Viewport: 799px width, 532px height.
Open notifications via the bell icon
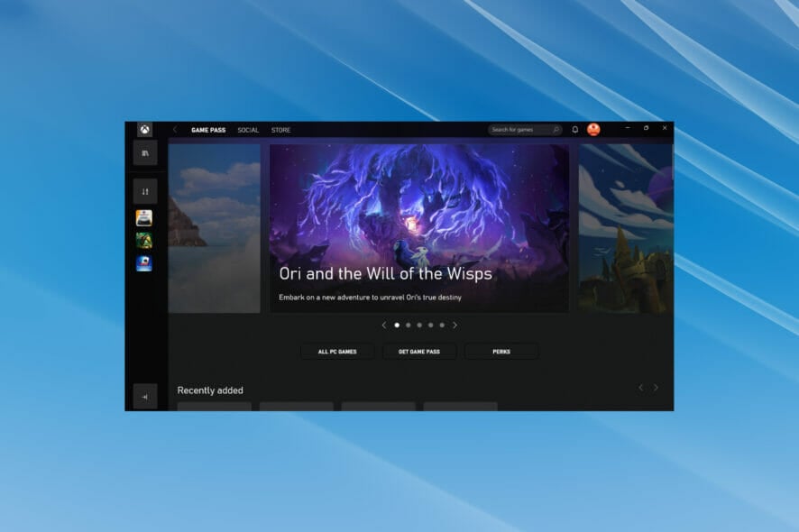coord(574,130)
